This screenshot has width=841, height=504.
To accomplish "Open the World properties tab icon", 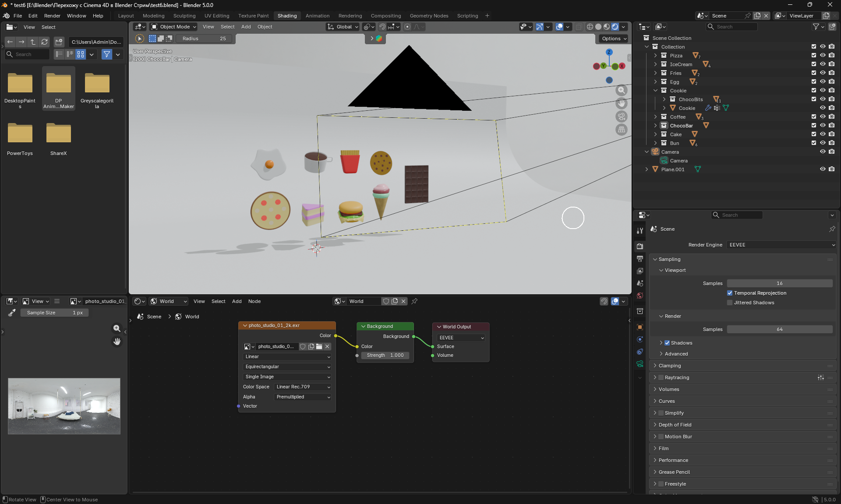I will click(x=640, y=296).
